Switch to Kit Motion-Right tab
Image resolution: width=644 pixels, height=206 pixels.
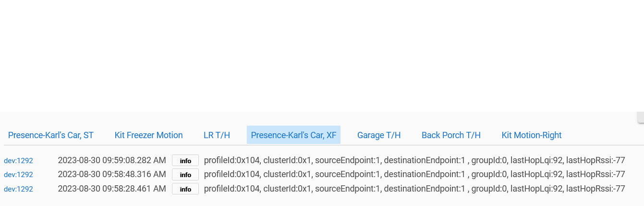coord(532,135)
